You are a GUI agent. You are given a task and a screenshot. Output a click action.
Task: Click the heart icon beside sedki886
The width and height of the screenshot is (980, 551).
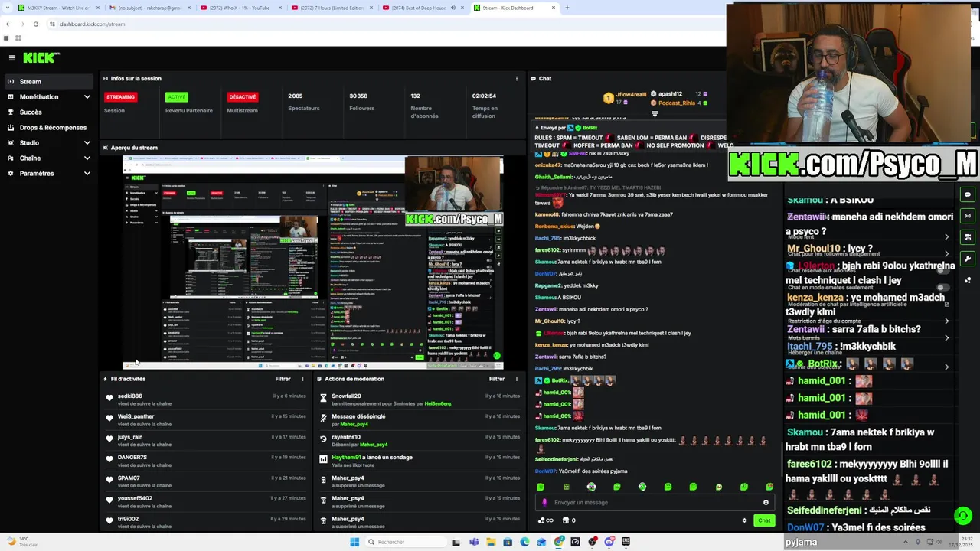click(x=109, y=397)
